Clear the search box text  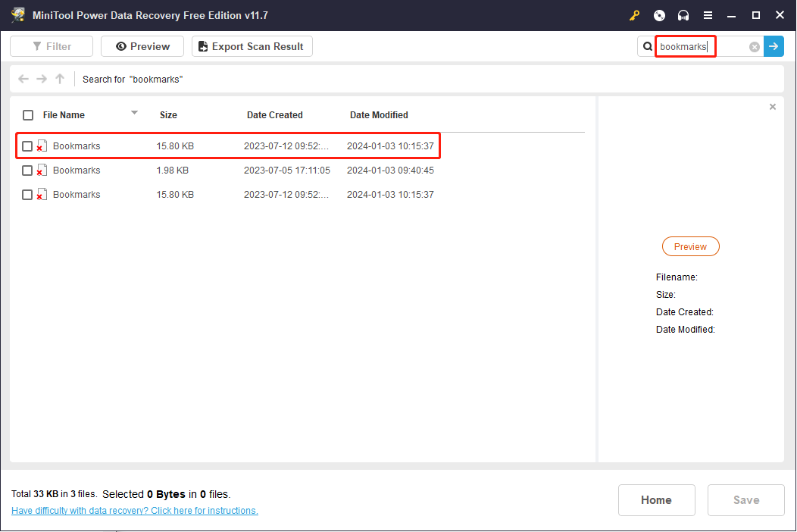[755, 47]
